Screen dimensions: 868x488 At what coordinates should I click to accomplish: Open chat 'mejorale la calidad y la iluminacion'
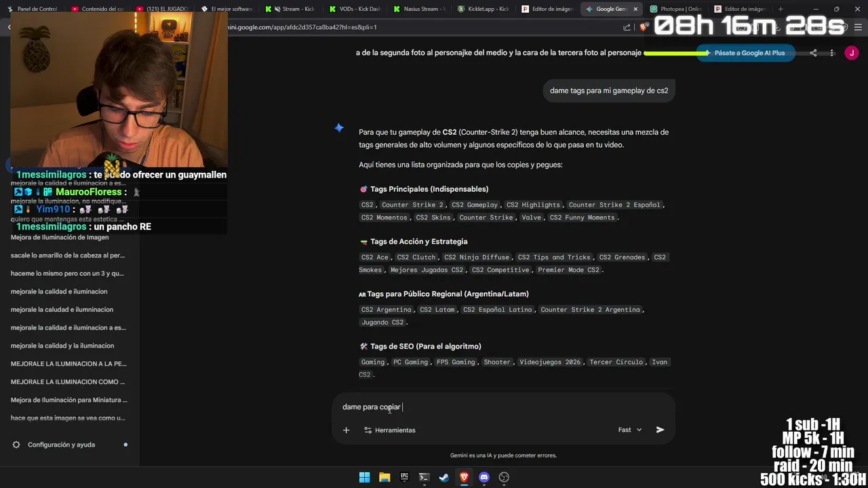pyautogui.click(x=62, y=346)
